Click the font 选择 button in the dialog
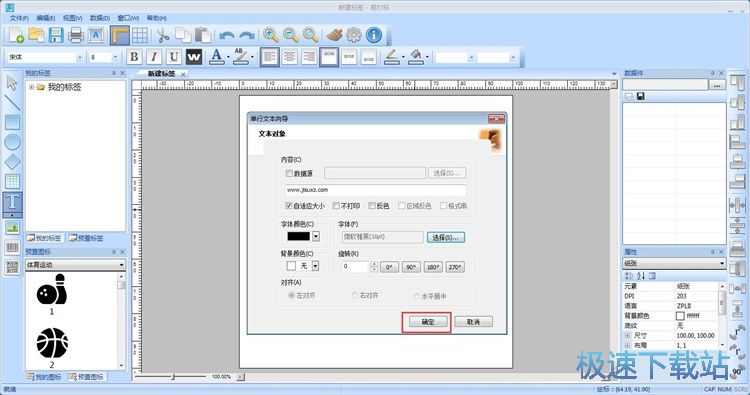750x395 pixels. [x=446, y=237]
